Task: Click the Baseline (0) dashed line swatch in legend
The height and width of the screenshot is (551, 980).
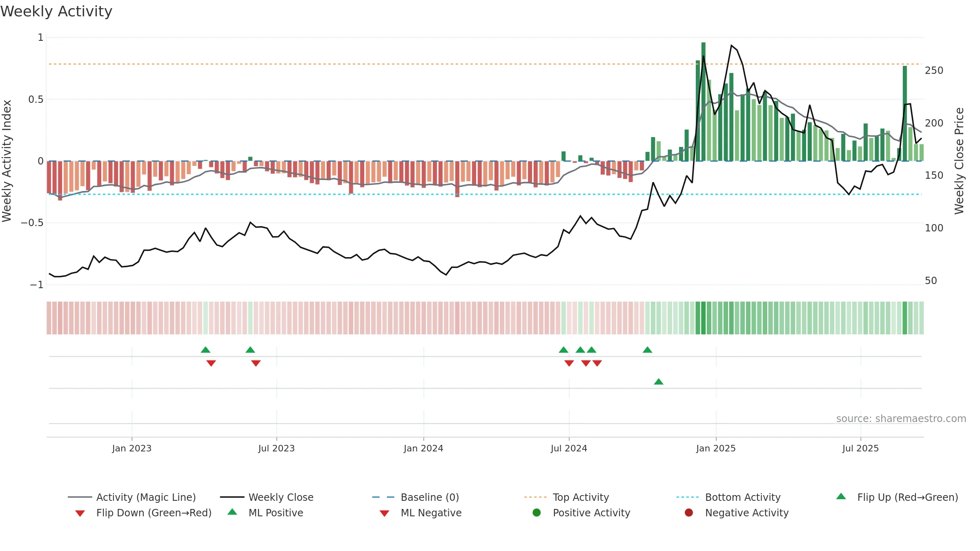Action: (383, 497)
